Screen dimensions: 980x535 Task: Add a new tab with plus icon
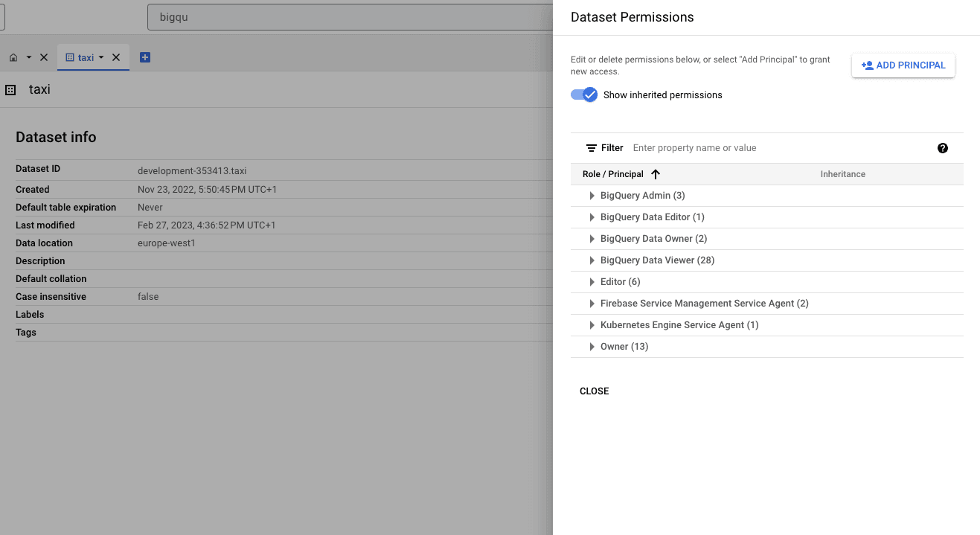point(145,57)
